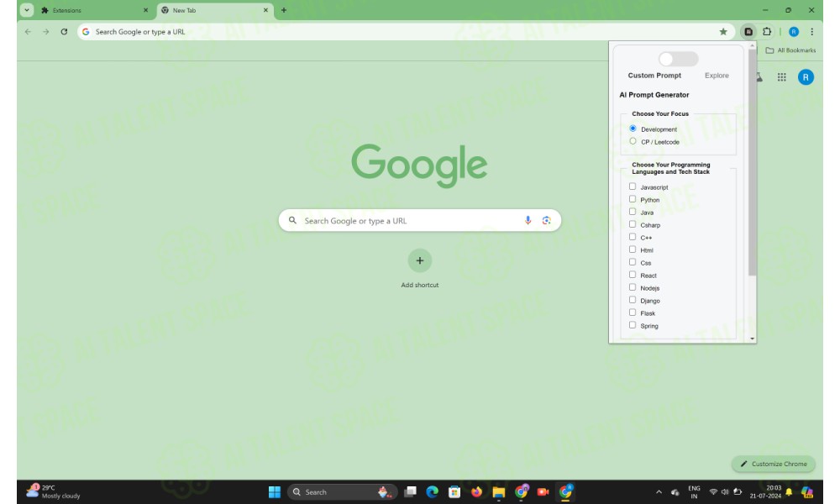Open the Google apps grid
The width and height of the screenshot is (840, 504).
[781, 77]
